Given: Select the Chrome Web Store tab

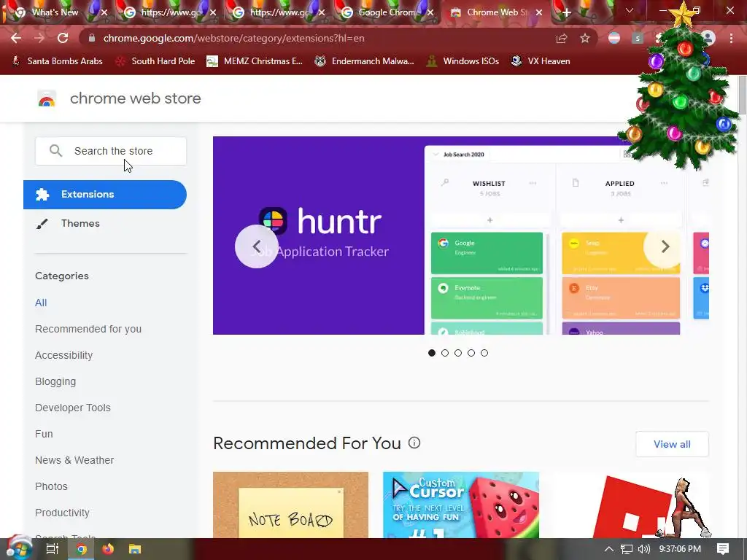Looking at the screenshot, I should (495, 12).
